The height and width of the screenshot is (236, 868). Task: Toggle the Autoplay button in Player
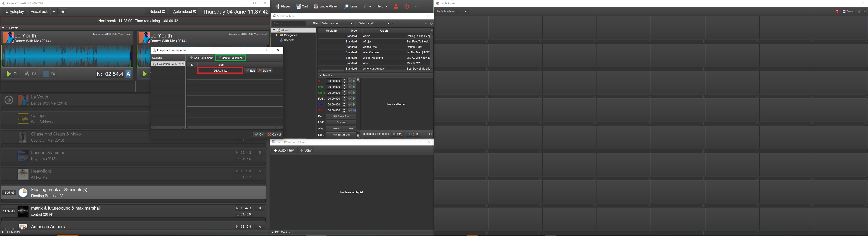pos(15,12)
